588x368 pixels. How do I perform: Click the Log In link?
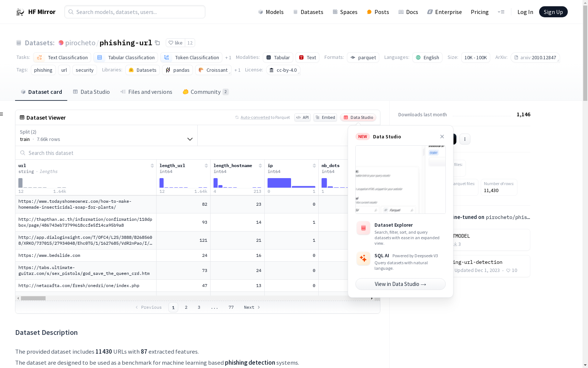coord(525,12)
